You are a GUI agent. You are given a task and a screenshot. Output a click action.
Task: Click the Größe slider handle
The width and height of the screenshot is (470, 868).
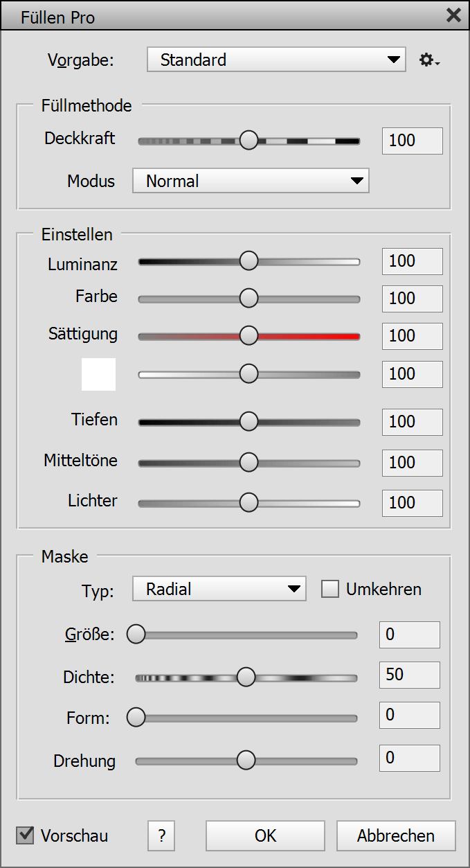pyautogui.click(x=136, y=635)
